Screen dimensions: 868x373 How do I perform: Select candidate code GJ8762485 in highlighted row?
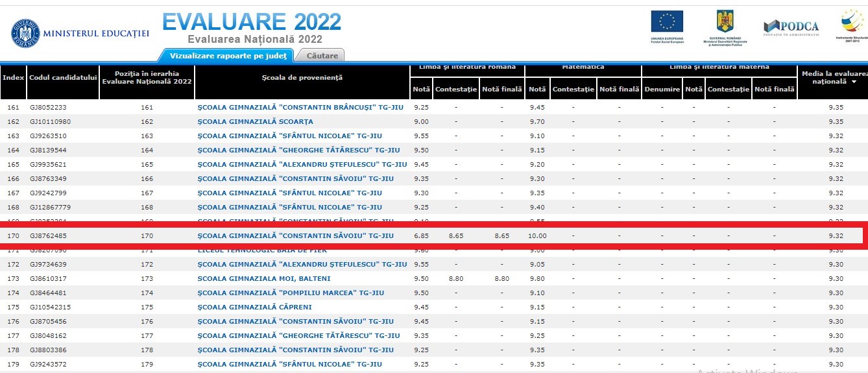[x=48, y=235]
